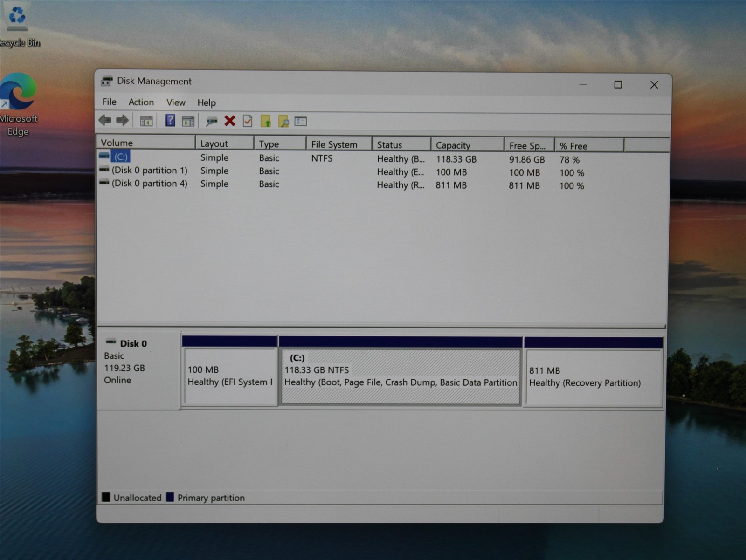746x560 pixels.
Task: Sort by the Type column header
Action: coord(280,144)
